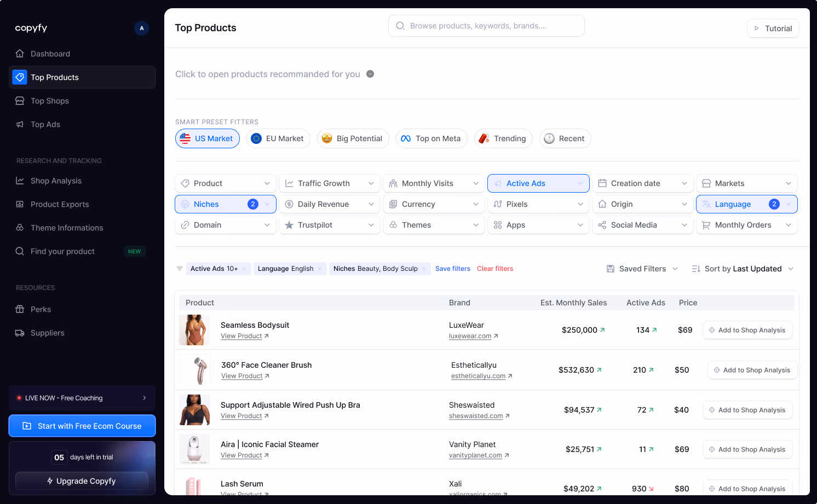Open Pixels filter dropdown
This screenshot has height=504, width=817.
coord(538,204)
